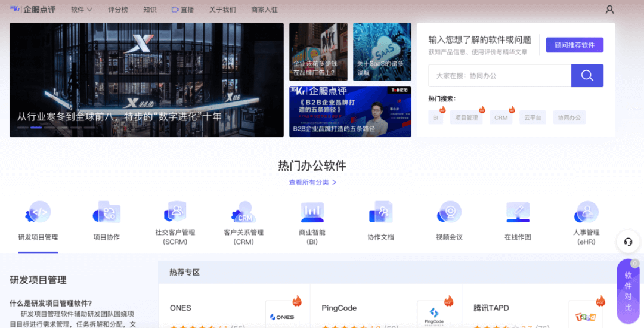Click the BI hot search tag
Image resolution: width=644 pixels, height=328 pixels.
coord(435,117)
